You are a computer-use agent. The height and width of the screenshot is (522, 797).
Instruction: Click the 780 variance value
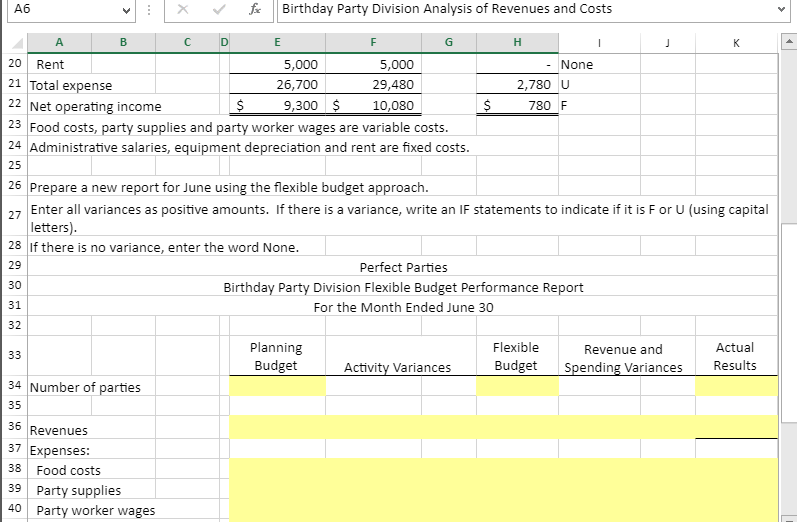pyautogui.click(x=539, y=105)
